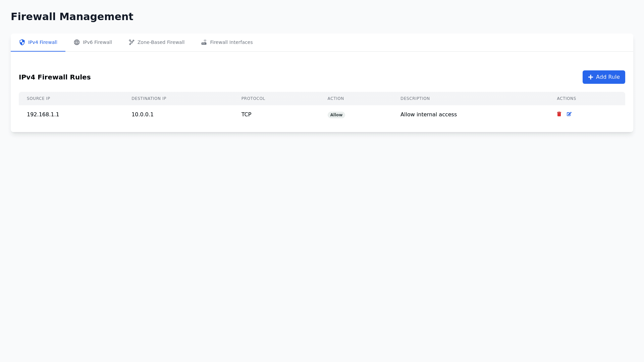Image resolution: width=644 pixels, height=362 pixels.
Task: Click the branch icon for Zone-Based Firewall
Action: click(x=131, y=42)
